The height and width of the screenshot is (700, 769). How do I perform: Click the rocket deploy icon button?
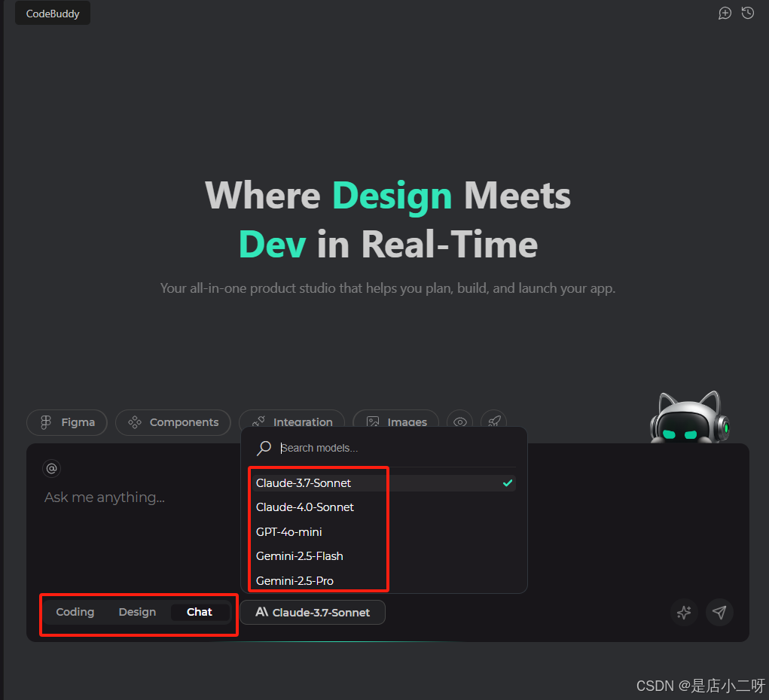point(494,422)
